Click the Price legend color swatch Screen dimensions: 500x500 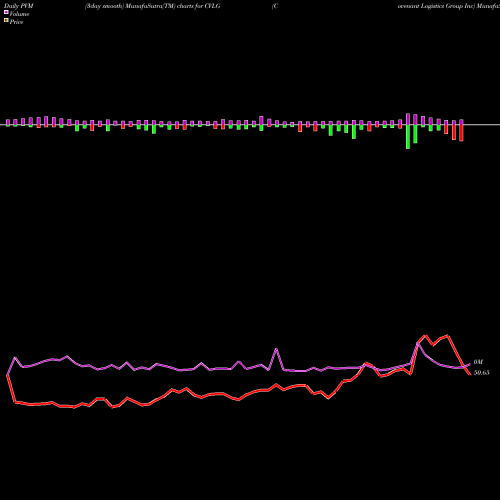pos(6,21)
